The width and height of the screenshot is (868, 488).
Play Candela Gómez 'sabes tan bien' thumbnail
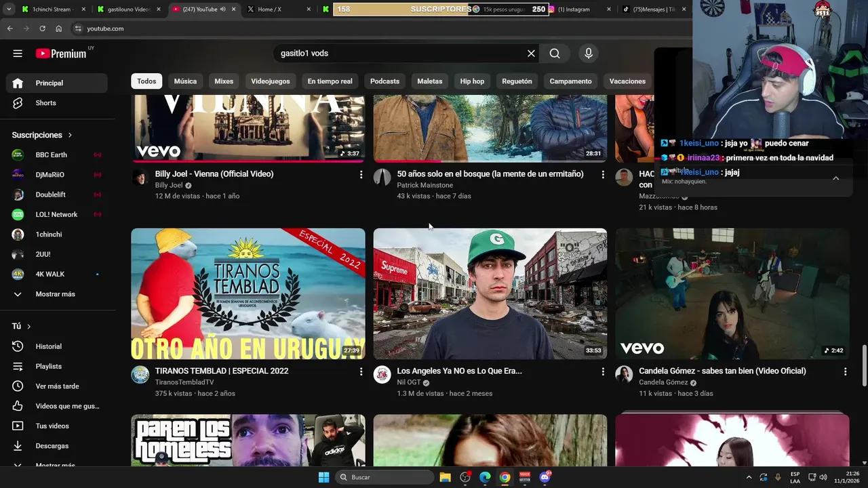(x=732, y=293)
